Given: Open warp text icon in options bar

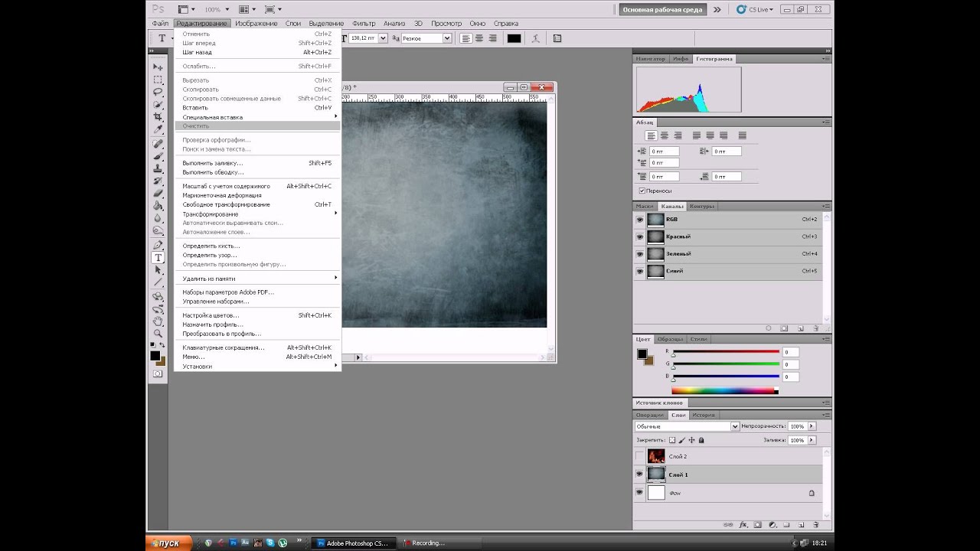Looking at the screenshot, I should (536, 38).
